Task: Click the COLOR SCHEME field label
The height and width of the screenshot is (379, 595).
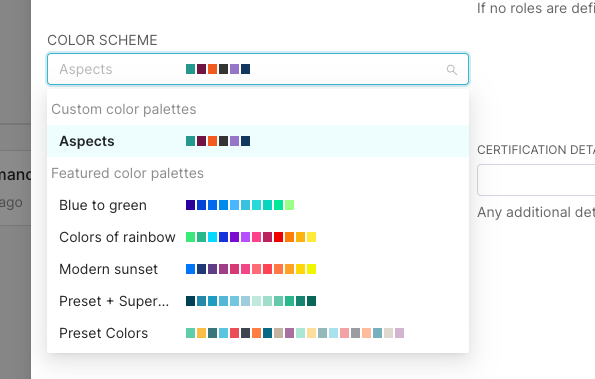Action: pos(102,40)
